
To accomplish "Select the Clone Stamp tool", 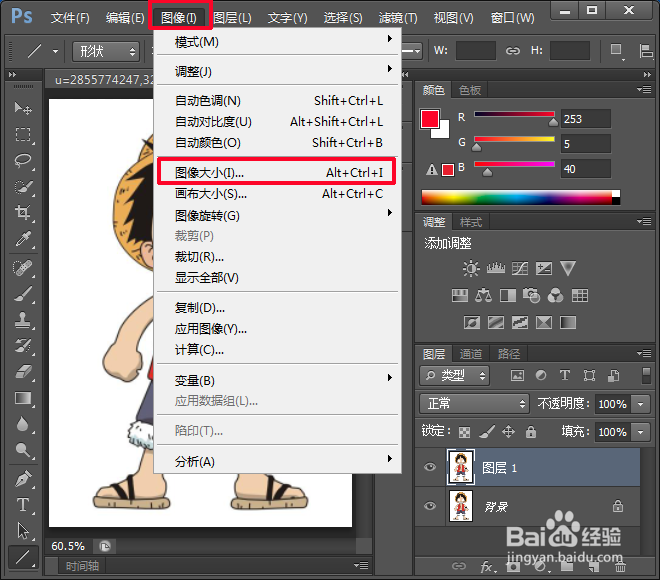I will [23, 320].
